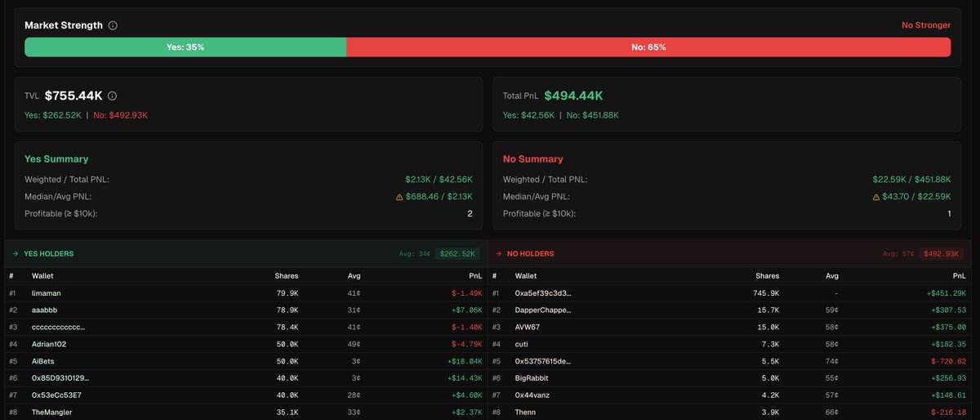Screen dimensions: 980x420
Task: Open the YES HOLDERS section header
Action: tap(245, 254)
